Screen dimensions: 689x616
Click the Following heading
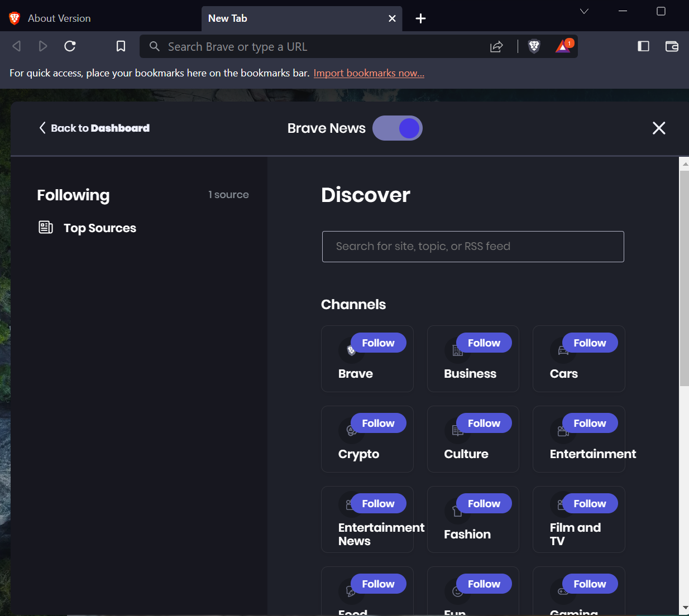point(73,195)
